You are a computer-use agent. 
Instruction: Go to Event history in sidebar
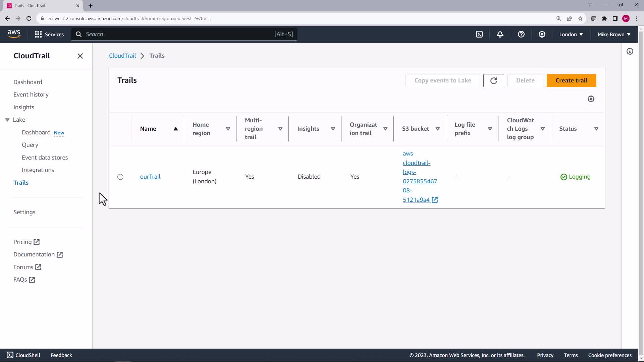[x=31, y=95]
